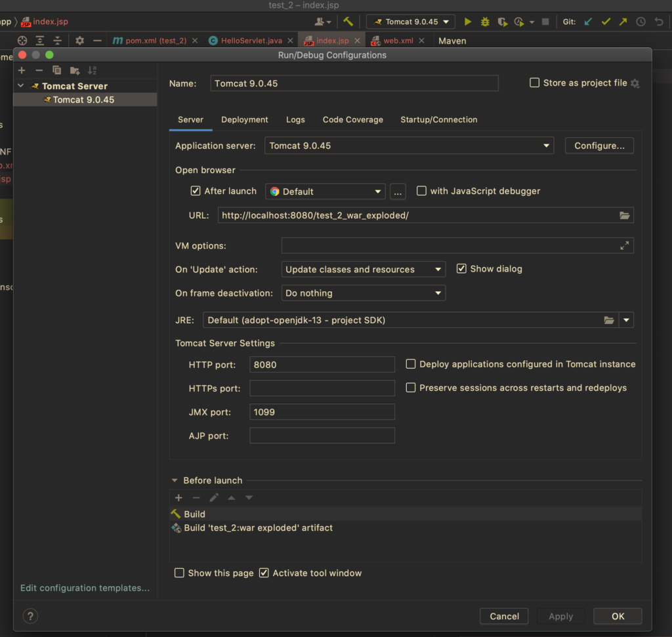Enable Store as project file checkbox
672x637 pixels.
(535, 83)
